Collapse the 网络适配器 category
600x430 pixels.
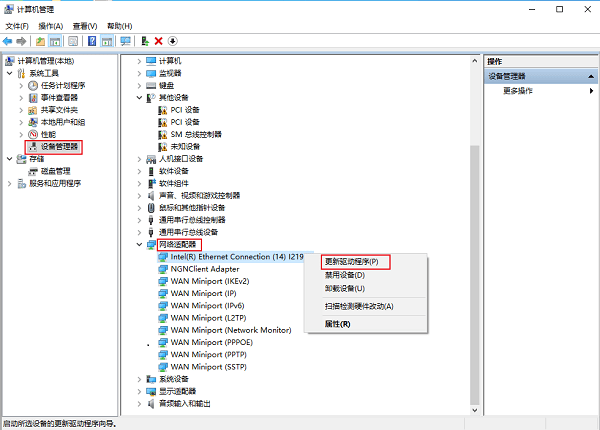(x=139, y=244)
